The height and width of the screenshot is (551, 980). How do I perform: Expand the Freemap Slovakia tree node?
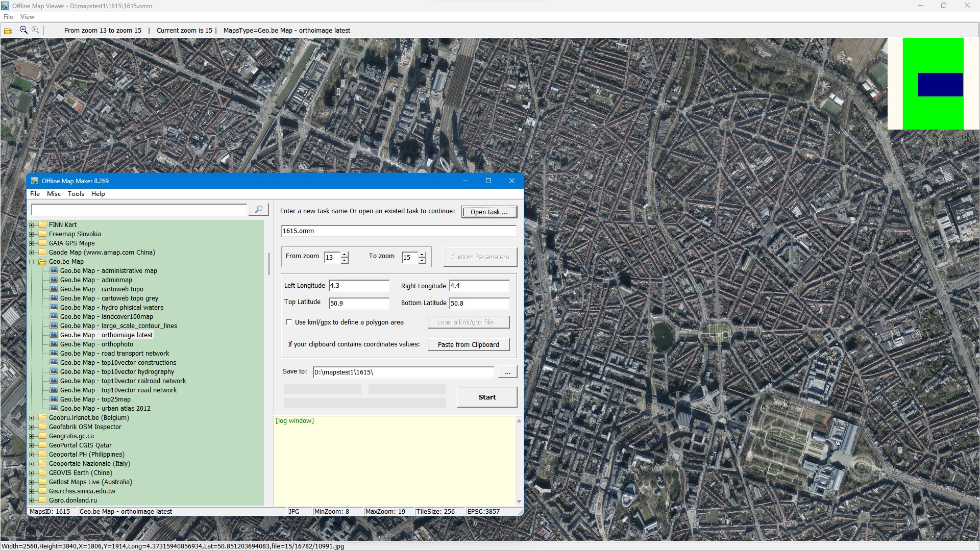click(32, 234)
